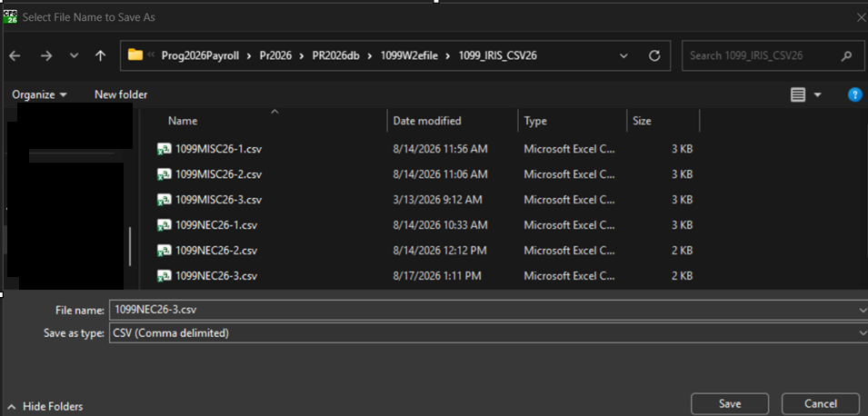Click the date 8/17/2026 1:11 PM
868x416 pixels.
(437, 275)
